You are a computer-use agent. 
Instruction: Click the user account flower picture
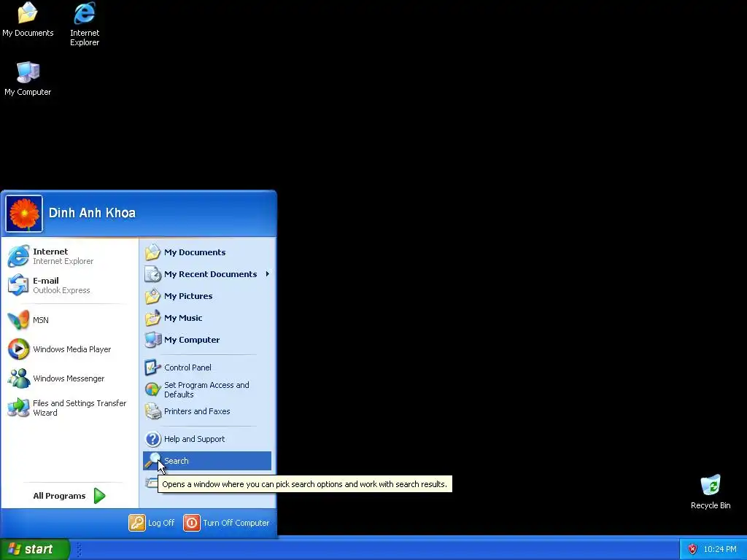click(x=24, y=214)
